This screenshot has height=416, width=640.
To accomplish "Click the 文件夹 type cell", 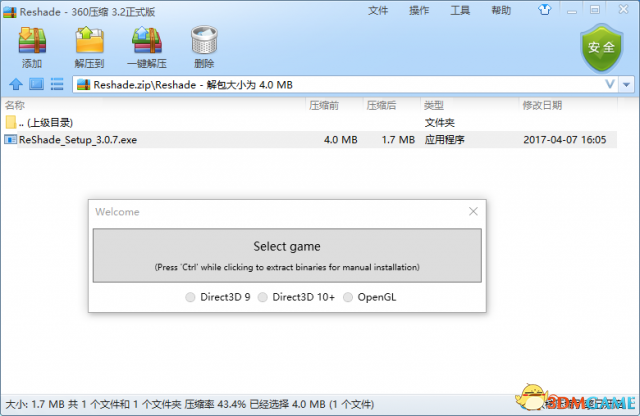I will click(x=440, y=122).
